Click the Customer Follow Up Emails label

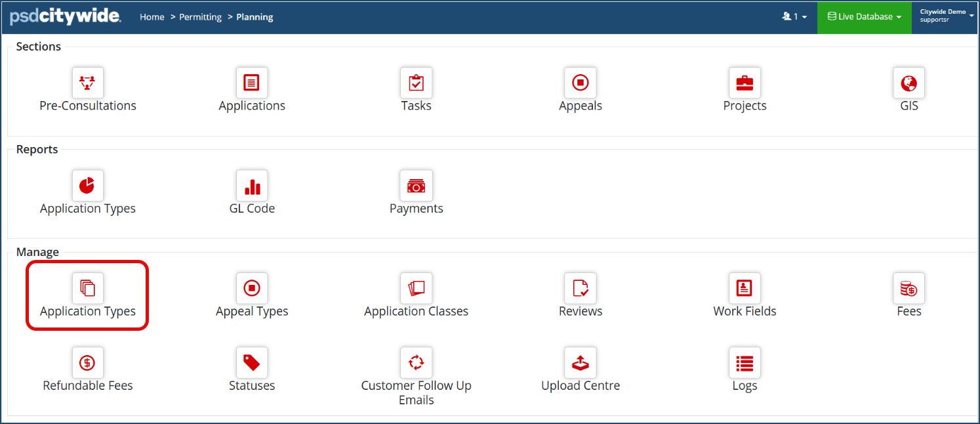(x=417, y=392)
